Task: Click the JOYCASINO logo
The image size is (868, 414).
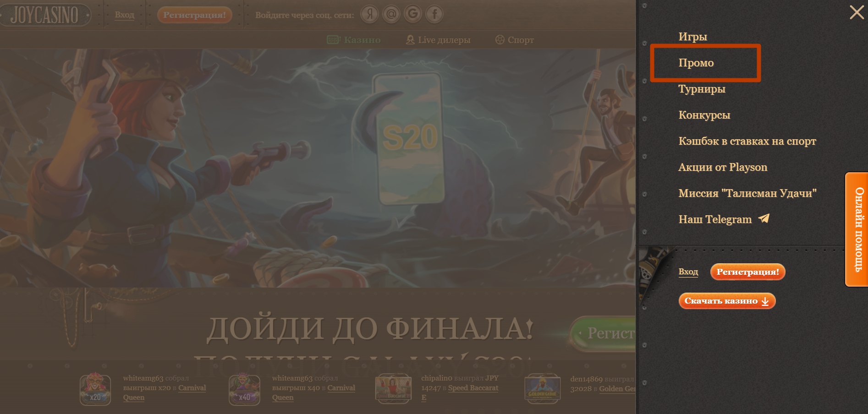Action: (44, 15)
